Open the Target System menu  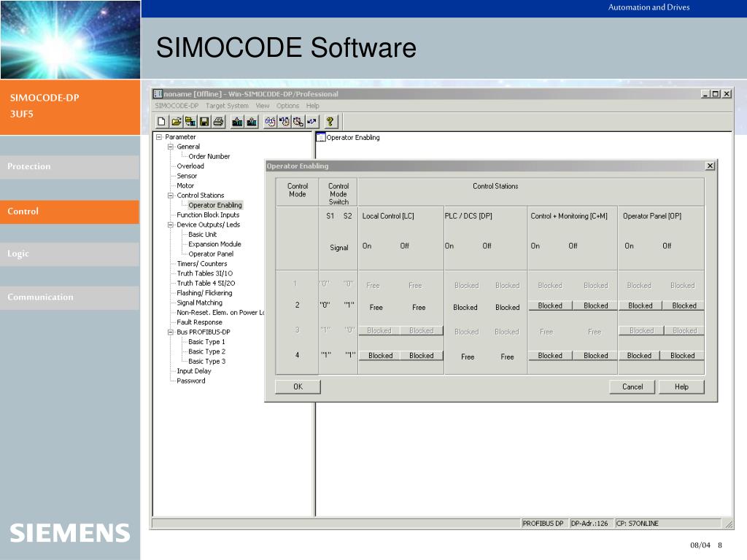(x=227, y=106)
